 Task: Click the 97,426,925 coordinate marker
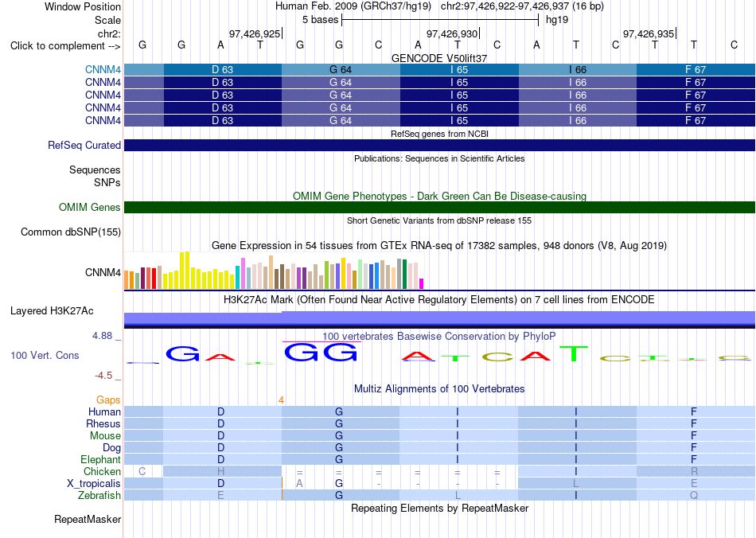(x=255, y=33)
